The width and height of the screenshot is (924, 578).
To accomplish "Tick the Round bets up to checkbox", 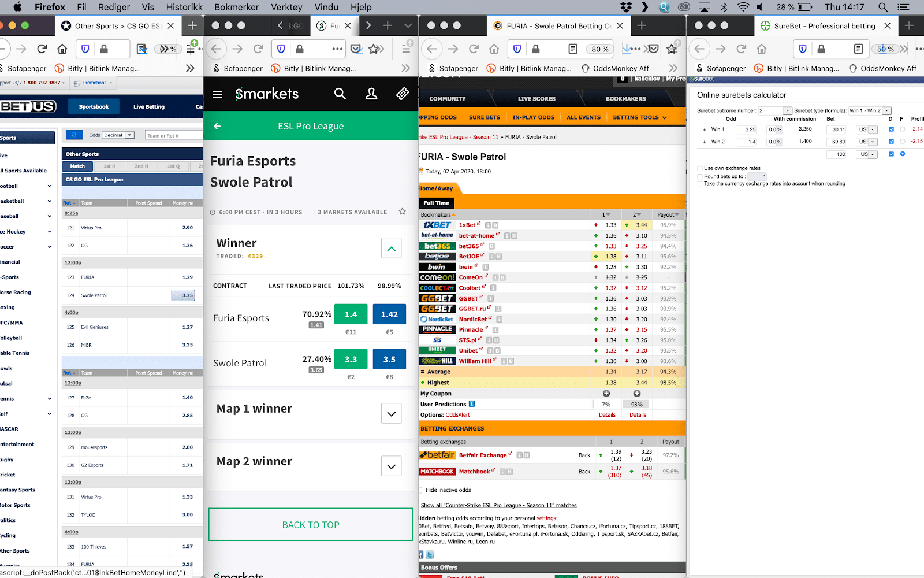I will tap(700, 176).
